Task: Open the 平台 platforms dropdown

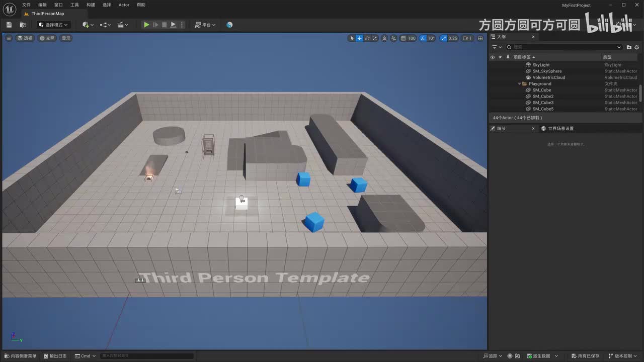Action: tap(205, 25)
